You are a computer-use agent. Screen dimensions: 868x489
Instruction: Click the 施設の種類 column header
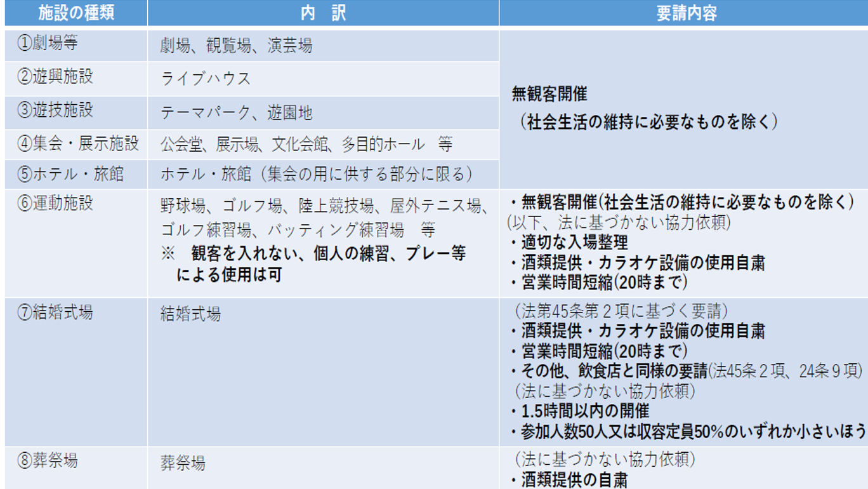pyautogui.click(x=76, y=13)
